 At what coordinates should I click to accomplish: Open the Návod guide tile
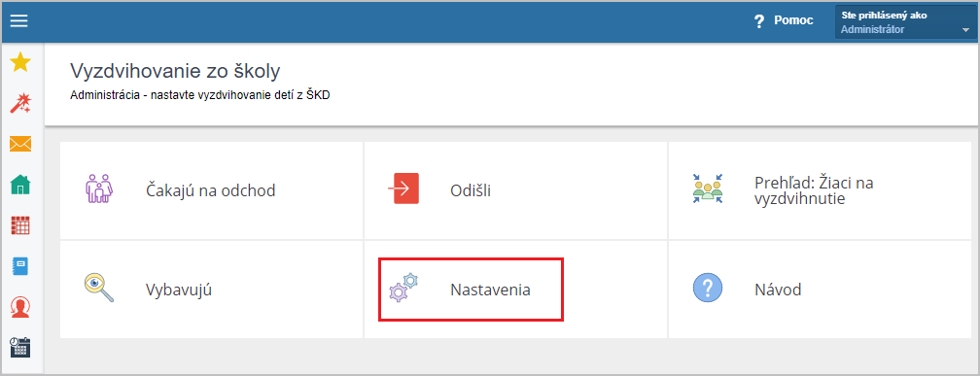pos(820,290)
